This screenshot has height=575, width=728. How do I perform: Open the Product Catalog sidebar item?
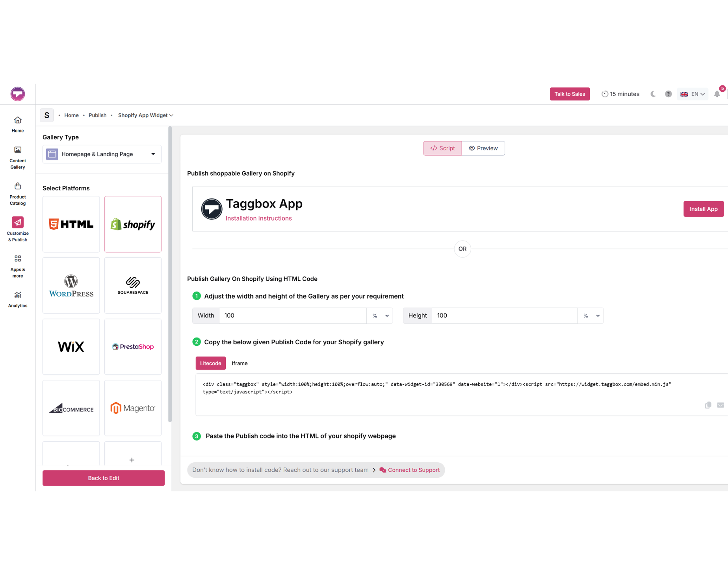click(x=18, y=194)
